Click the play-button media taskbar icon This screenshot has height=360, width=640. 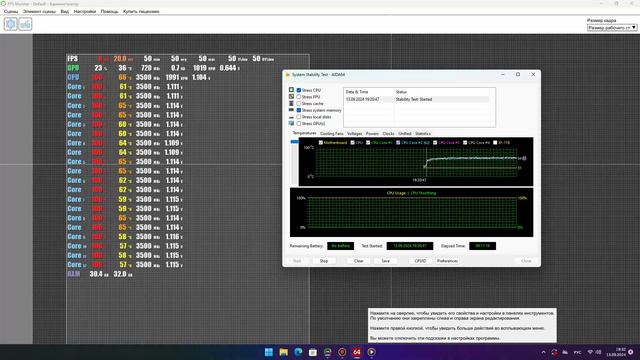point(371,352)
